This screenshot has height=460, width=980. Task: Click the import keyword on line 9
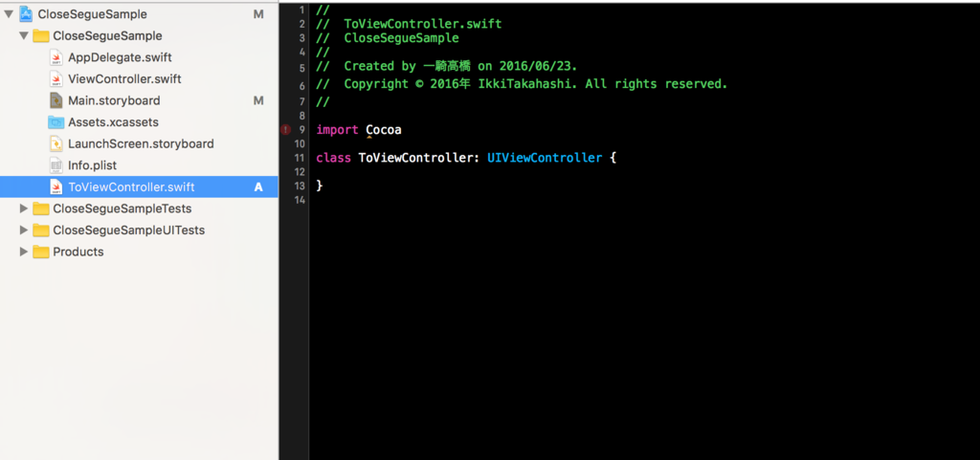338,130
